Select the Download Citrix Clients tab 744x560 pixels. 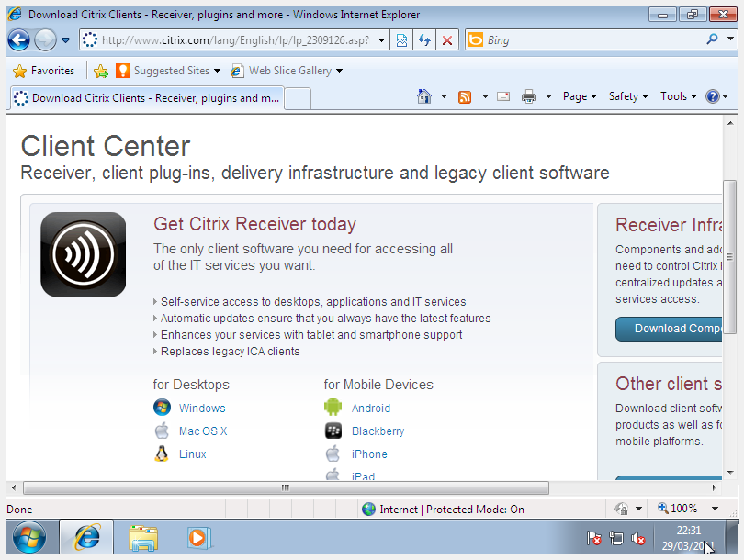coord(147,98)
